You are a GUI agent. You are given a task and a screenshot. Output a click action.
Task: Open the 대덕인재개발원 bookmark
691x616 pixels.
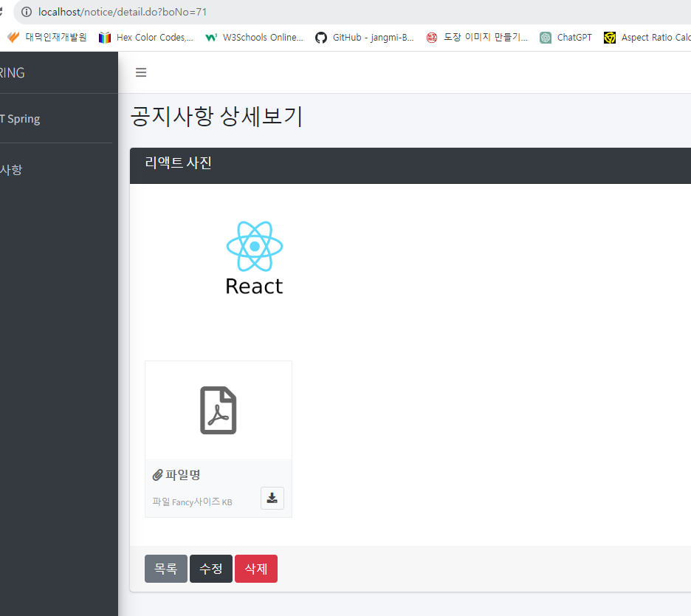click(x=47, y=38)
